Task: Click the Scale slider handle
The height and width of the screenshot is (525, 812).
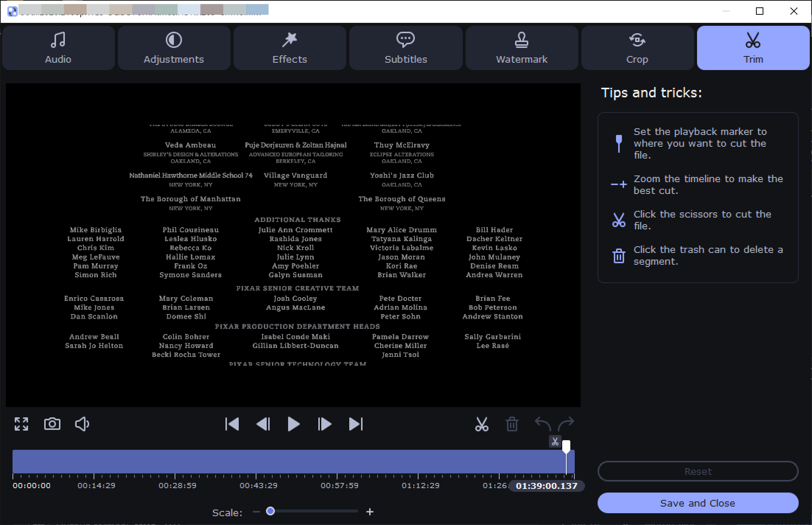Action: click(x=270, y=511)
